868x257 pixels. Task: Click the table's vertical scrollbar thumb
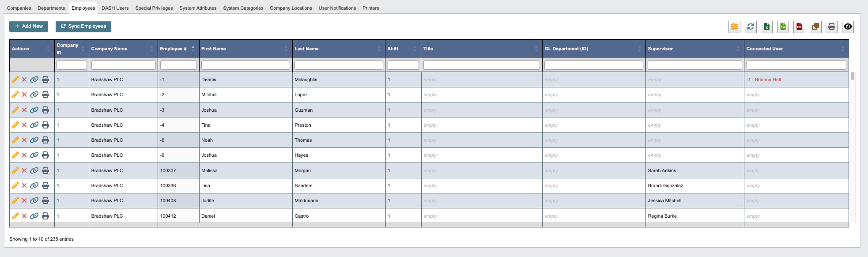pos(853,76)
